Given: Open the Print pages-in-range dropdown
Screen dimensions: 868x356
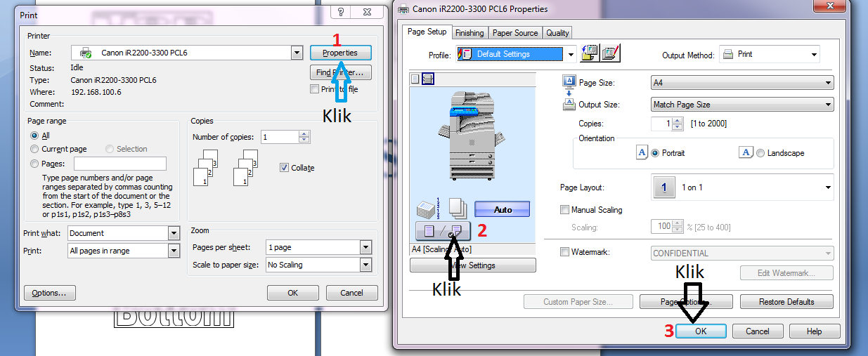Looking at the screenshot, I should pos(174,251).
